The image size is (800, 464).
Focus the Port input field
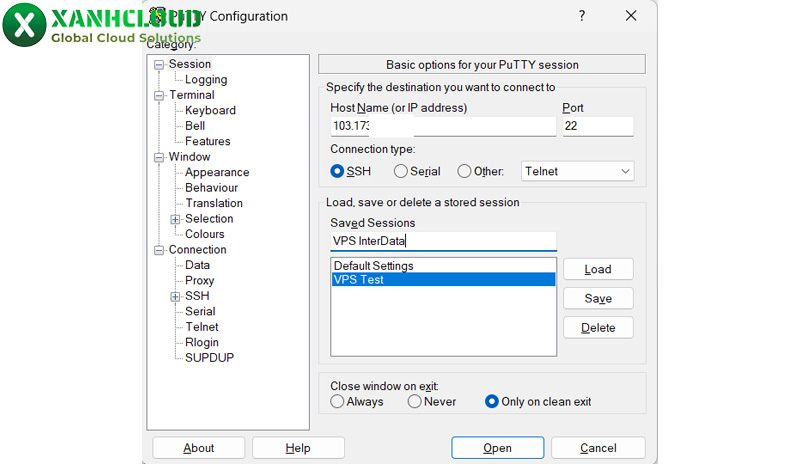598,126
